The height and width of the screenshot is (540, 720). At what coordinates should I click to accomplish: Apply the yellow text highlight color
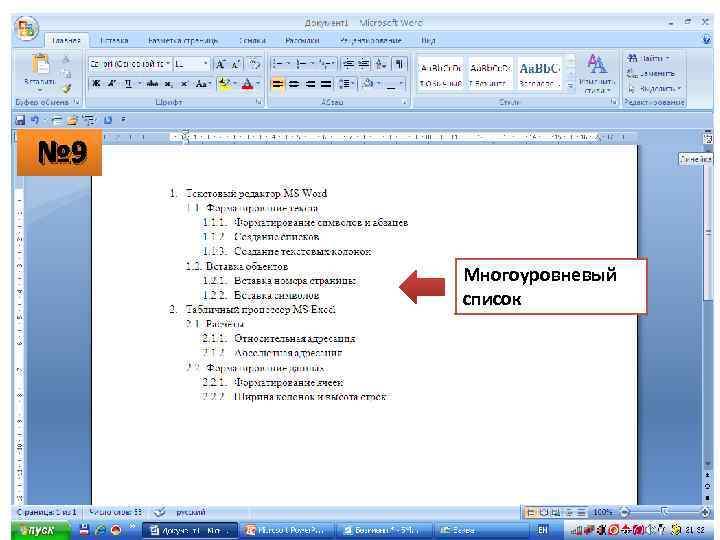(x=224, y=84)
